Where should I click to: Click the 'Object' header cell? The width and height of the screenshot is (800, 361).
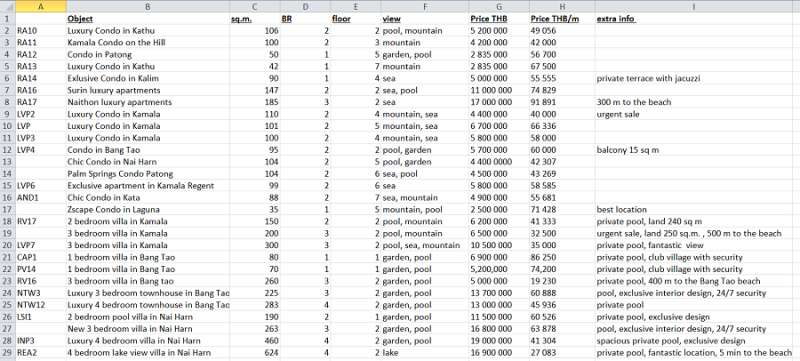tap(147, 19)
